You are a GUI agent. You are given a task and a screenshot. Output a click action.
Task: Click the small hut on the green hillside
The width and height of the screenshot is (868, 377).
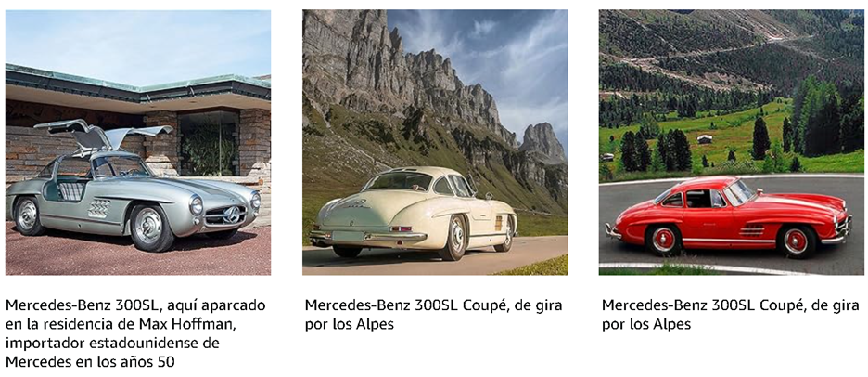click(704, 139)
